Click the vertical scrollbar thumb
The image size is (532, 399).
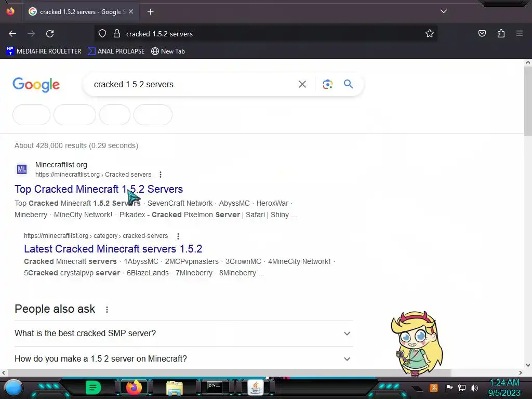[x=528, y=101]
